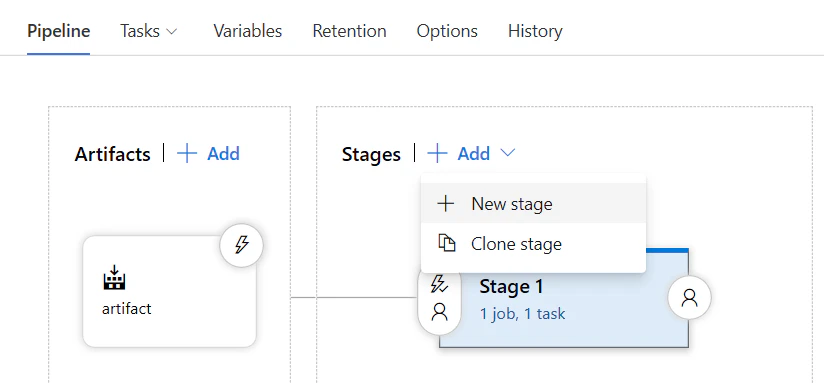Expand the Tasks tab chevron

(x=171, y=32)
